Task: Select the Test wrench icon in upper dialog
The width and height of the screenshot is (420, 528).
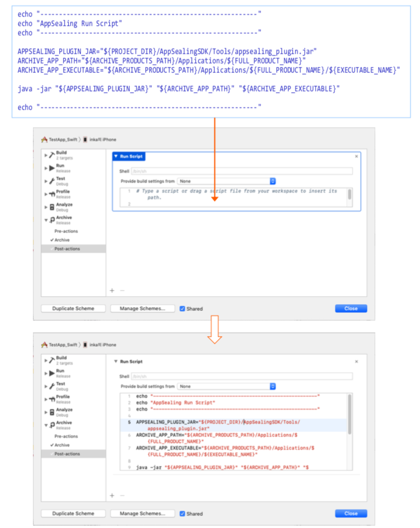Action: [x=52, y=180]
